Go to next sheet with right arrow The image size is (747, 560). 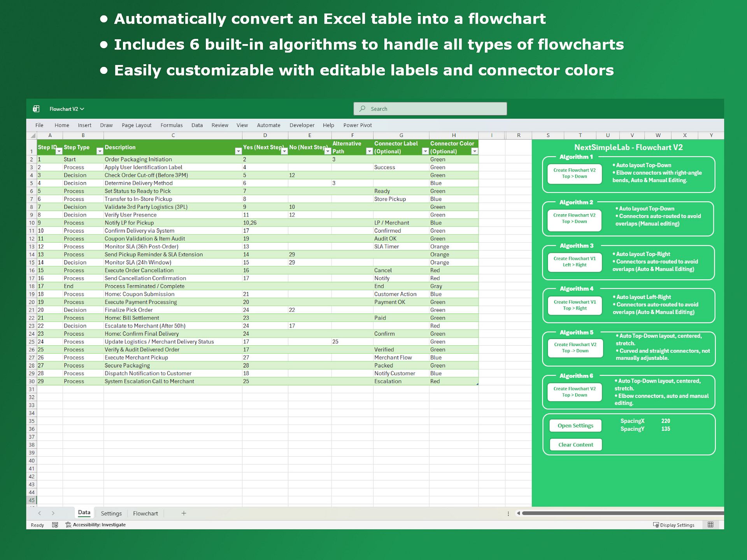pos(53,513)
